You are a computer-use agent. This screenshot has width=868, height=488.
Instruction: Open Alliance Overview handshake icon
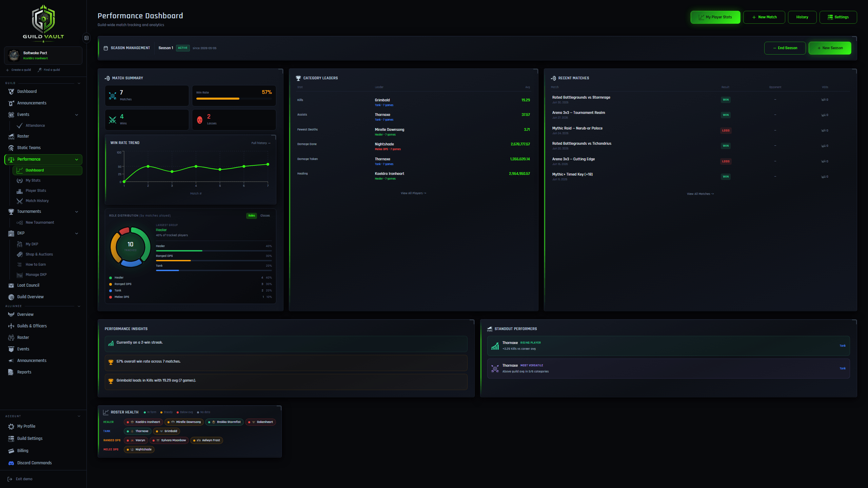click(x=11, y=314)
